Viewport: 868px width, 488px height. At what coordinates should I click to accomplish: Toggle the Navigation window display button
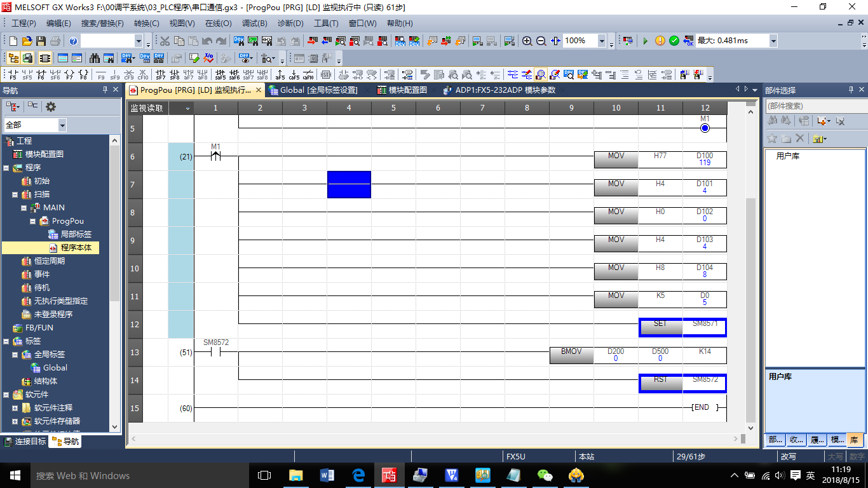point(13,58)
